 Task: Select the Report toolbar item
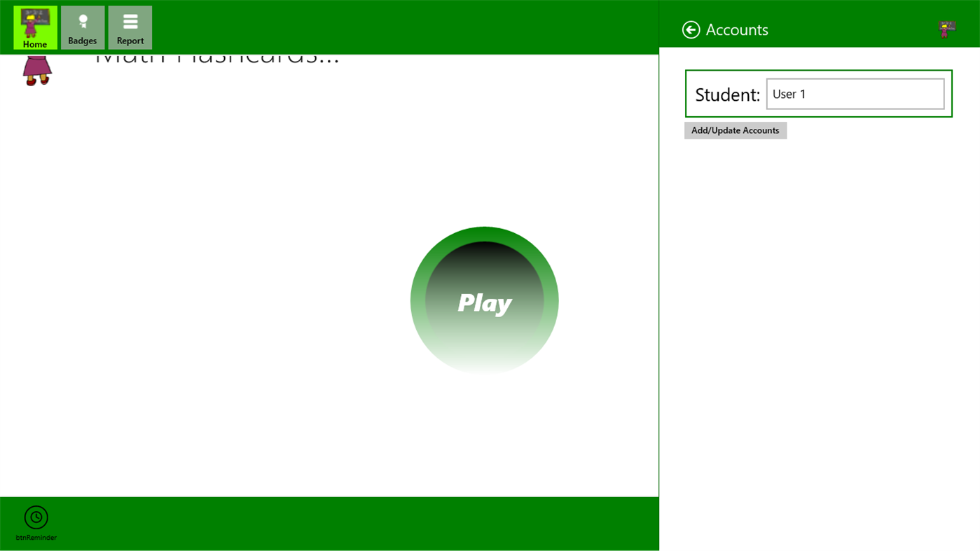coord(130,27)
